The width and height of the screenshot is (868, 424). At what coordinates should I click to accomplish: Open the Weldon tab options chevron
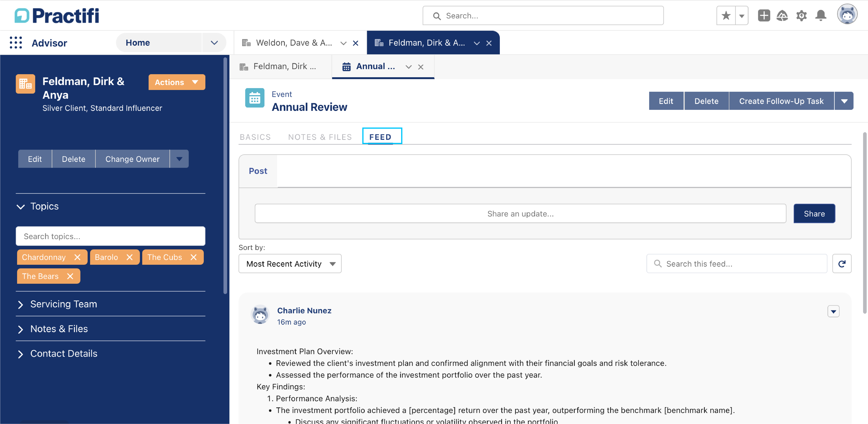click(x=343, y=43)
